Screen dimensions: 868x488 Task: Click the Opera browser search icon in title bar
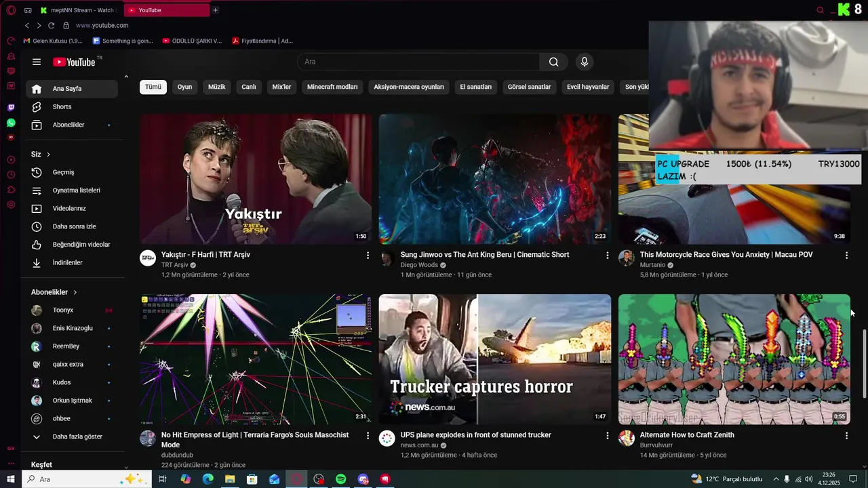point(820,10)
